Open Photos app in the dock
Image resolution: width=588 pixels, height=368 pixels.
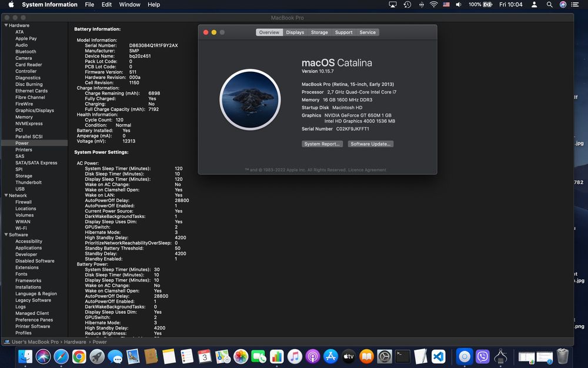tap(240, 356)
